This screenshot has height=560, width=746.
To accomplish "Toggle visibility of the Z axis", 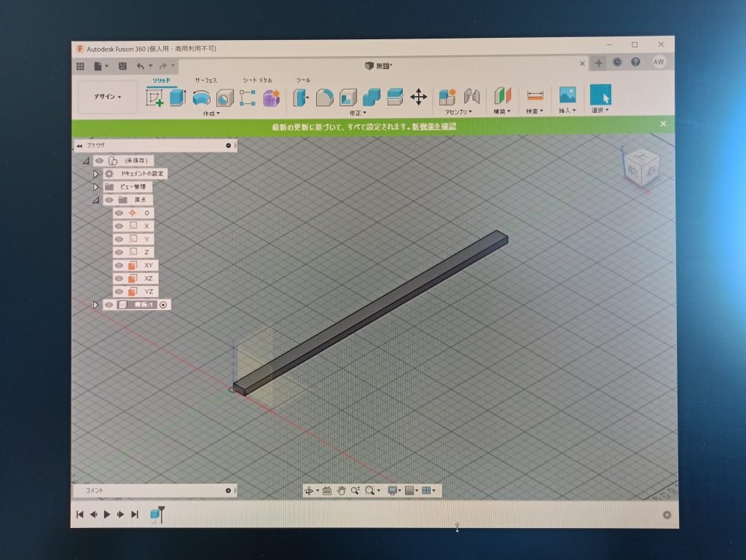I will pos(119,253).
